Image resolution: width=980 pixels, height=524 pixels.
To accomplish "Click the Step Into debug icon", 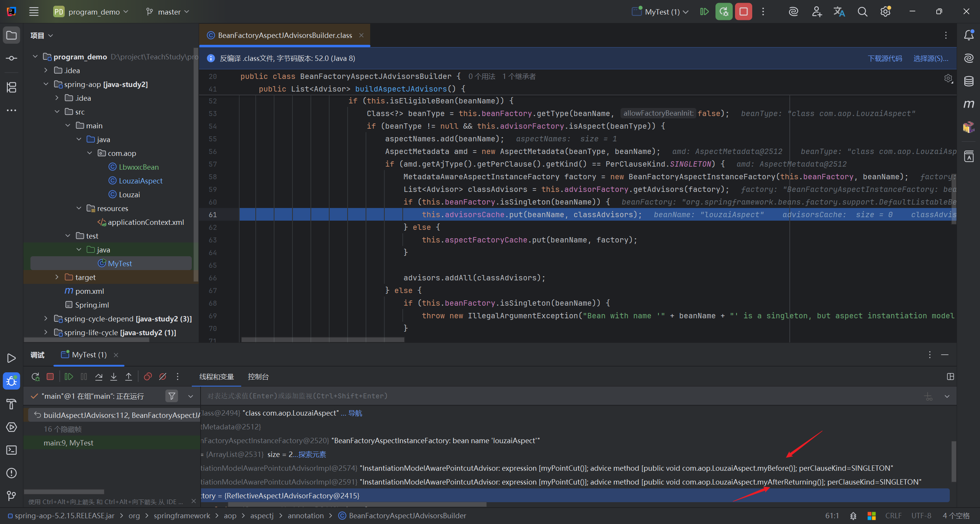I will tap(114, 377).
